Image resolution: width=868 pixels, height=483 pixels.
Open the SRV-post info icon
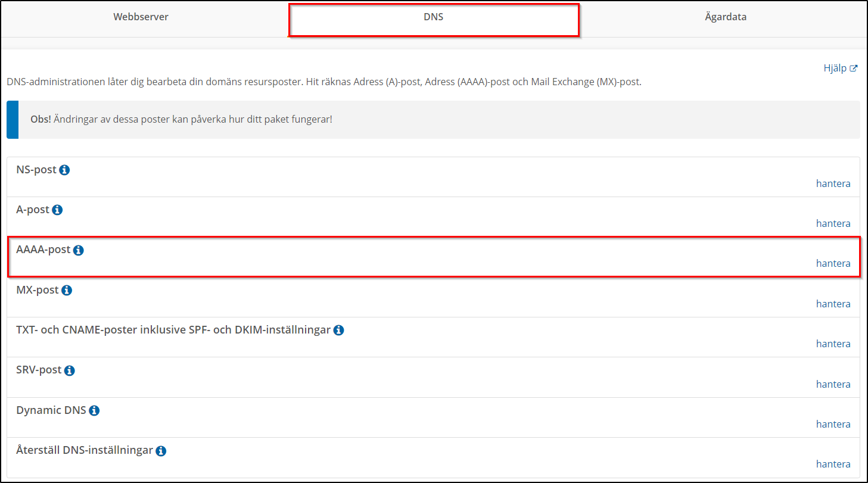click(x=69, y=371)
